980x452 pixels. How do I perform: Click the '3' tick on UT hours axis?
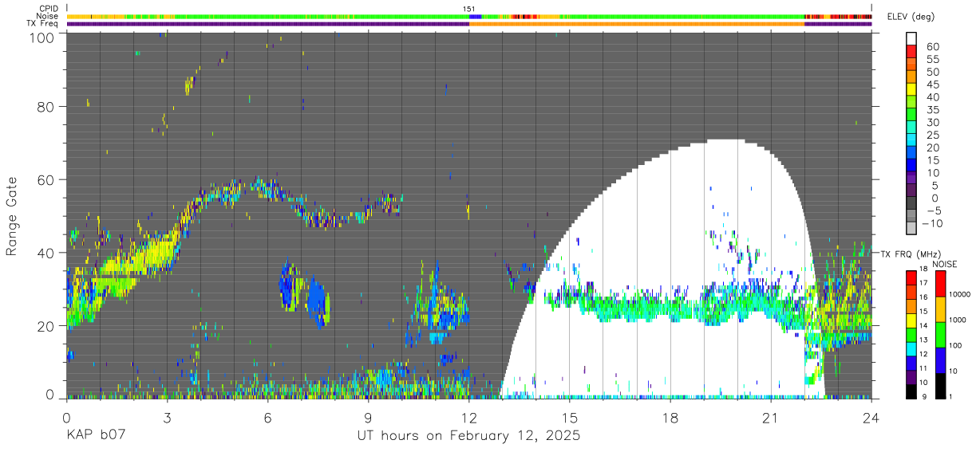pos(167,418)
